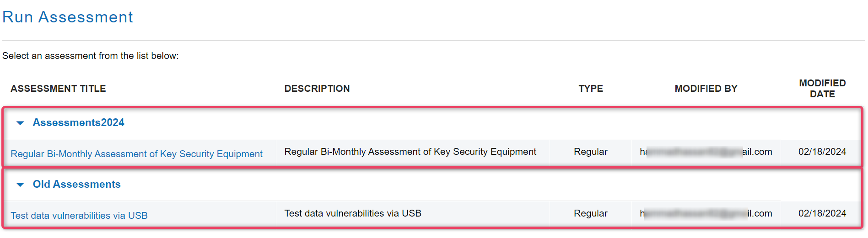
Task: Click 02/18/2024 date in Key Security Equipment row
Action: coord(822,152)
